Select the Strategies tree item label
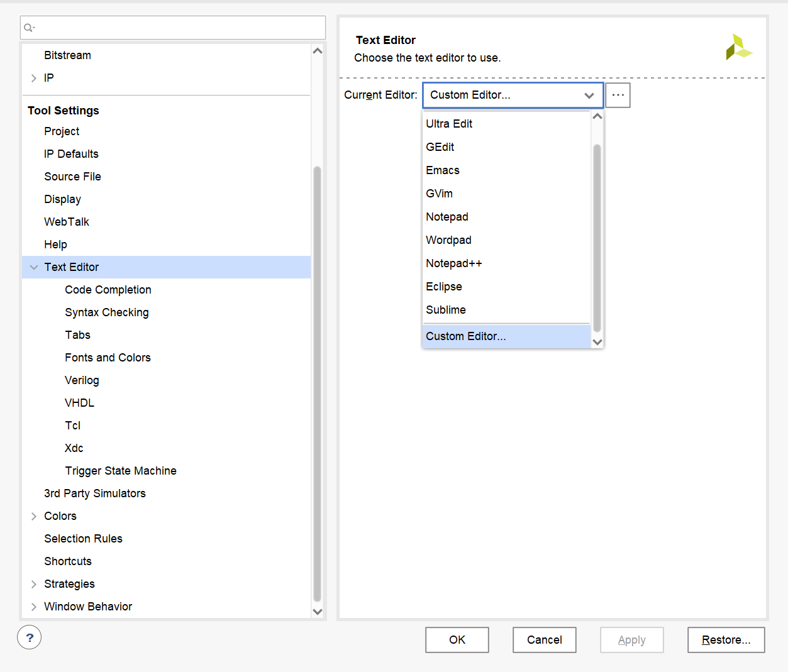This screenshot has width=788, height=672. tap(69, 584)
